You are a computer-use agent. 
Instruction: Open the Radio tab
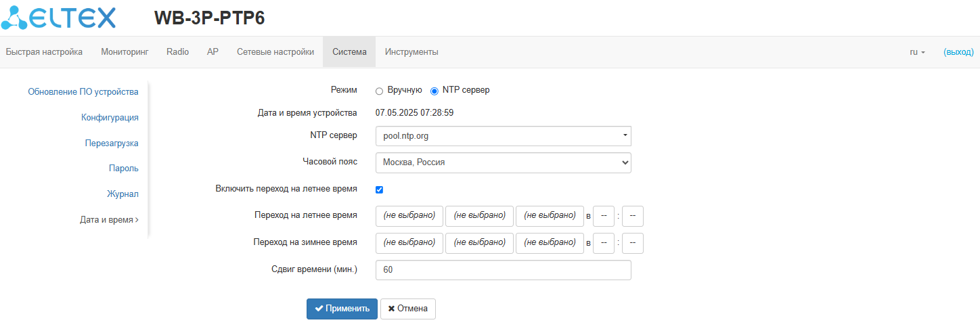[177, 52]
